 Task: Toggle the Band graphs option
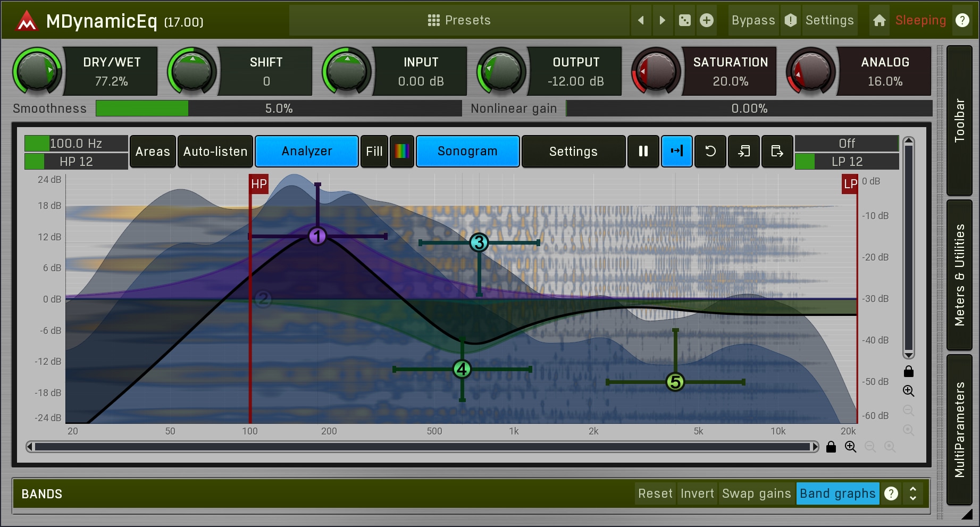(837, 493)
